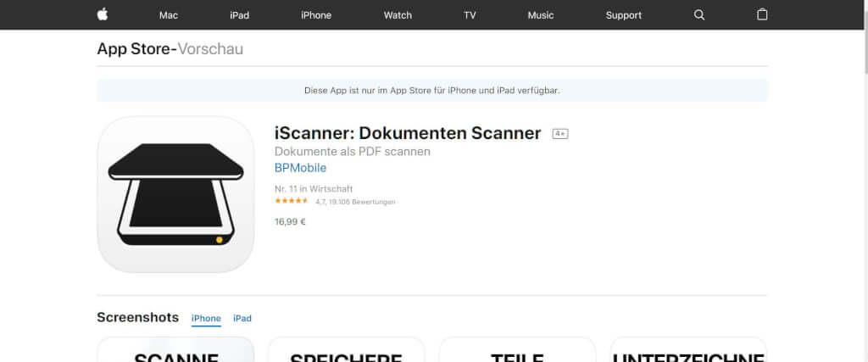Click the 'Nr. 11 in Wirtschaft' ranking
This screenshot has width=868, height=362.
314,189
